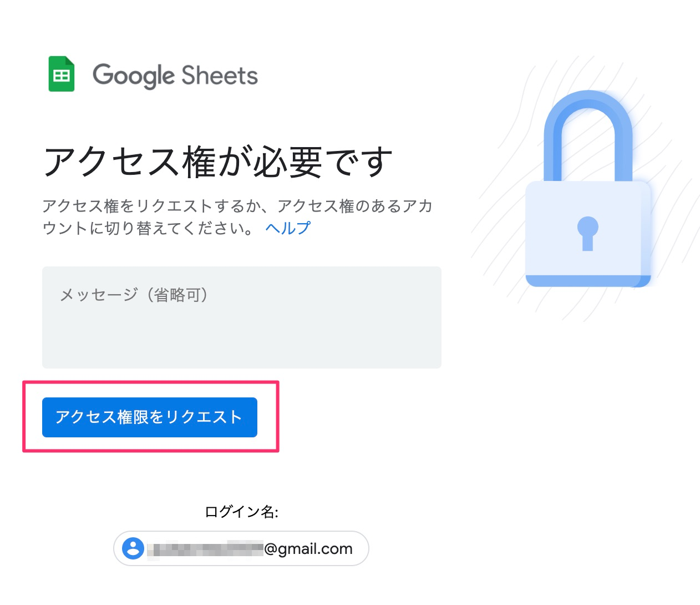The image size is (700, 605).
Task: Open the ヘルプ help link
Action: coord(288,228)
